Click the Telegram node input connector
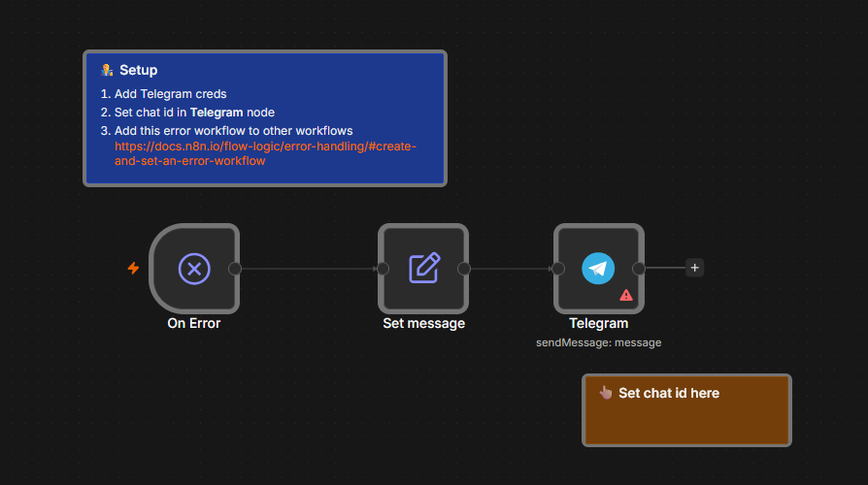The height and width of the screenshot is (485, 868). [x=558, y=269]
